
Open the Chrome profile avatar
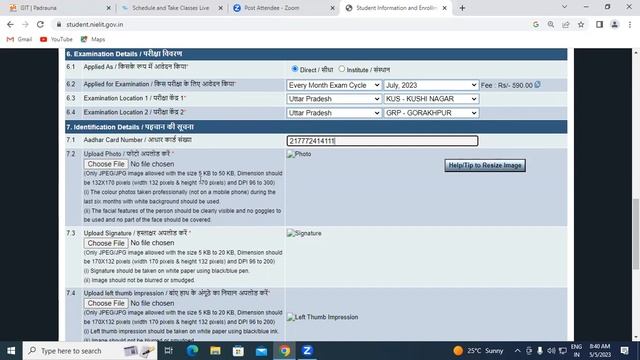coord(614,24)
